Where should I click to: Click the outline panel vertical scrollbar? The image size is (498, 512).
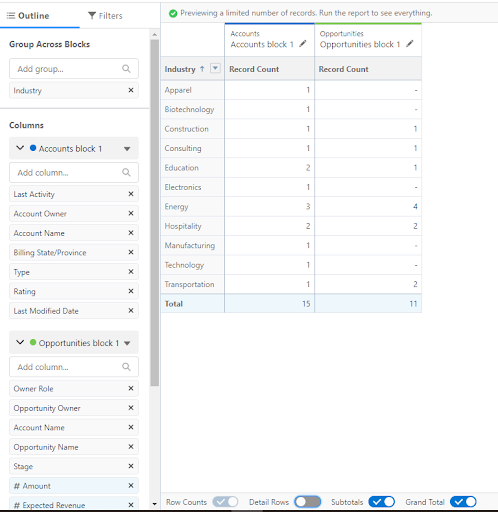[x=154, y=213]
